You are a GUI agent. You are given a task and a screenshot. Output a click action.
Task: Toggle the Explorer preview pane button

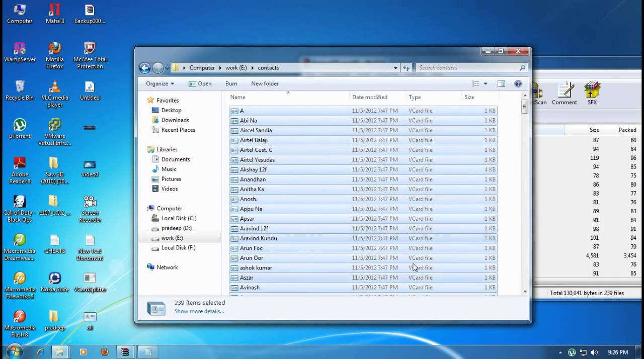(501, 83)
